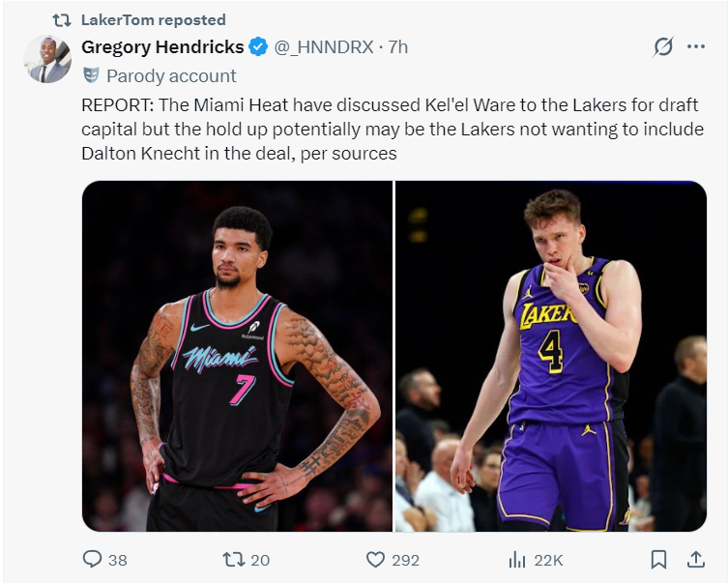Open the three-dot more options menu

695,46
